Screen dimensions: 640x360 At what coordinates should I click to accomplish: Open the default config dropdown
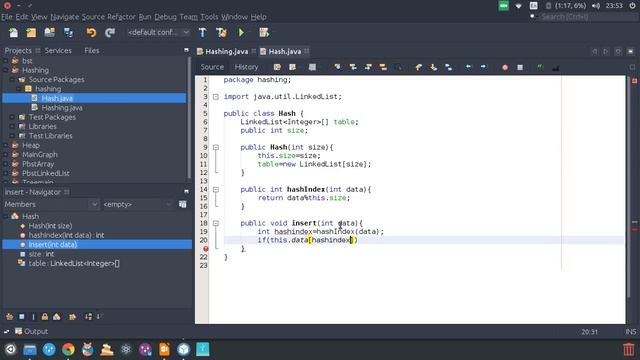[x=158, y=32]
